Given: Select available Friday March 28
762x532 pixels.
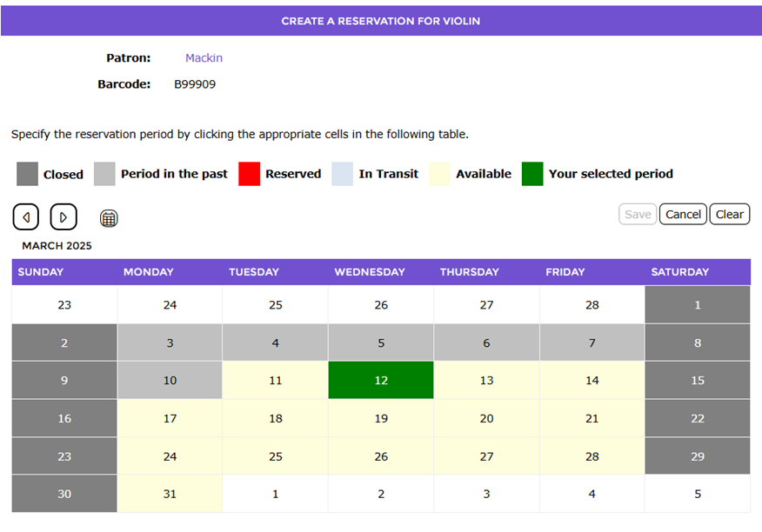Looking at the screenshot, I should tap(592, 456).
